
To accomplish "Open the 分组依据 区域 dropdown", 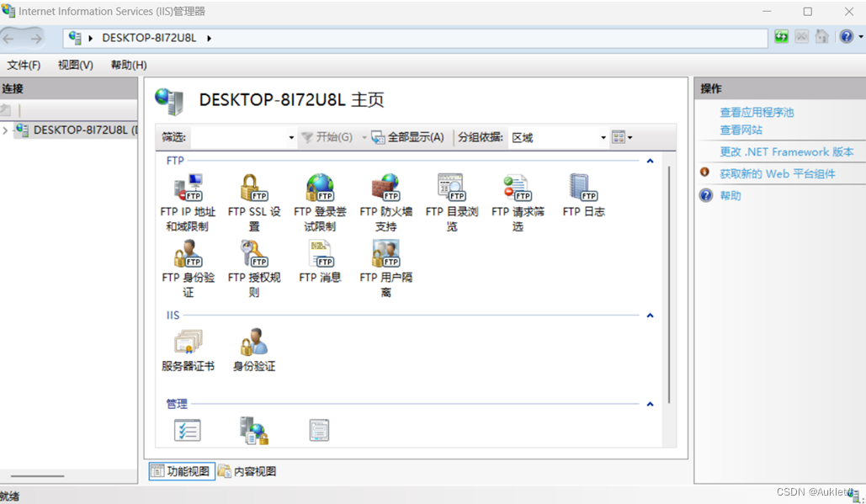I will pyautogui.click(x=603, y=137).
